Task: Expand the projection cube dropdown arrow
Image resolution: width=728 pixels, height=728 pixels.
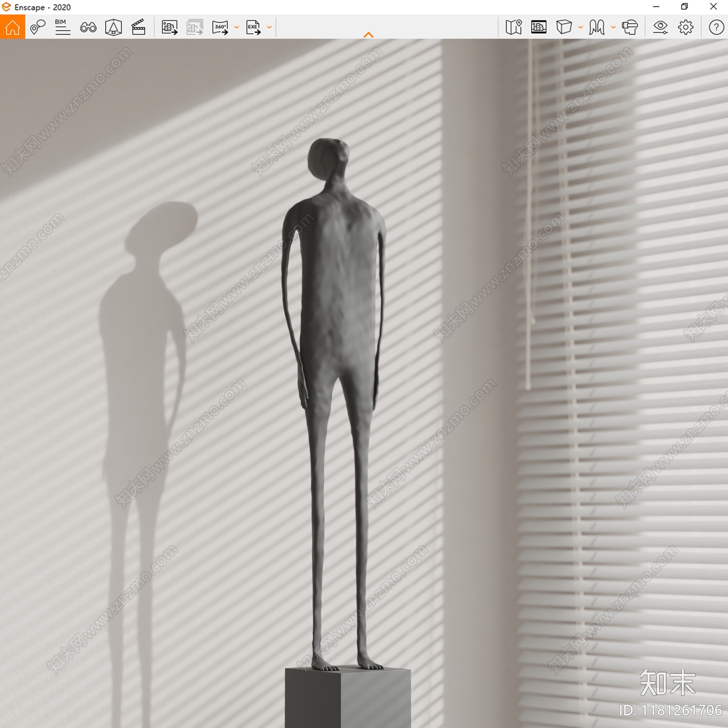Action: [x=581, y=27]
